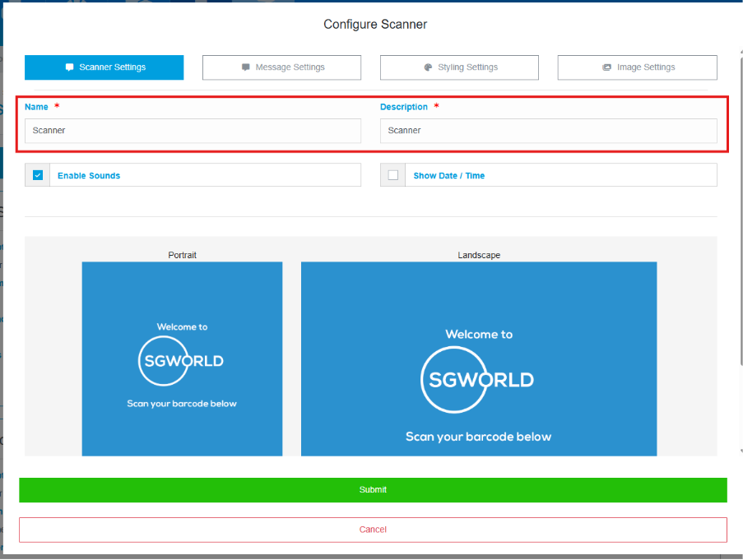Enable the Show Date / Time checkbox
The height and width of the screenshot is (560, 743).
(x=393, y=175)
